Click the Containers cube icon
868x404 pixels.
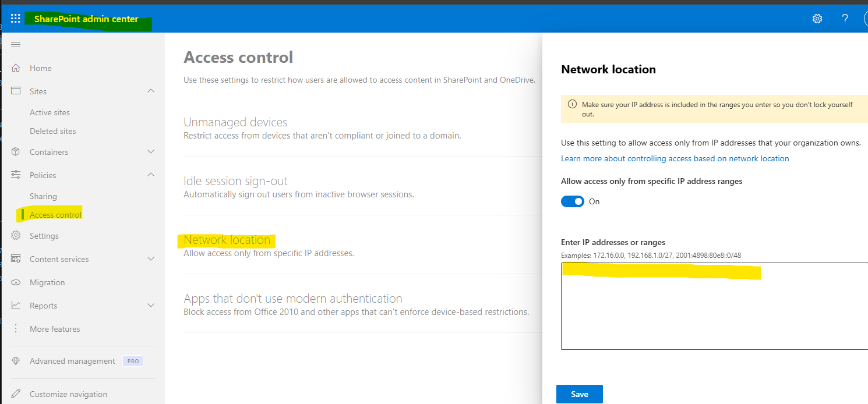pos(16,152)
